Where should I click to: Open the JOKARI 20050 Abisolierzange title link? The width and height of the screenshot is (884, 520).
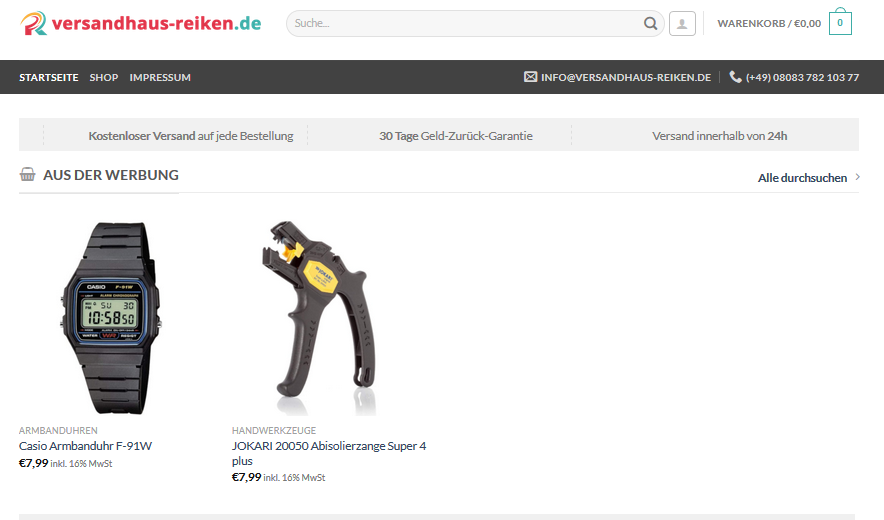[329, 453]
